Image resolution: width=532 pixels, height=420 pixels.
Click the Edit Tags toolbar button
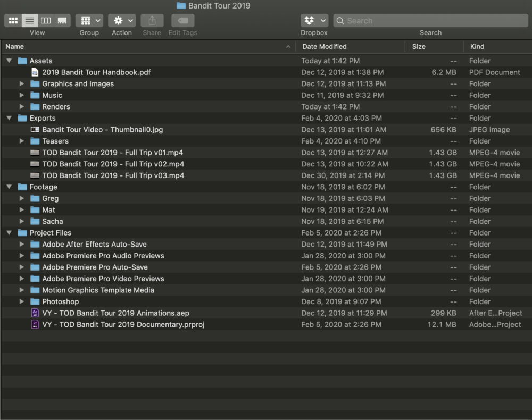tap(183, 21)
